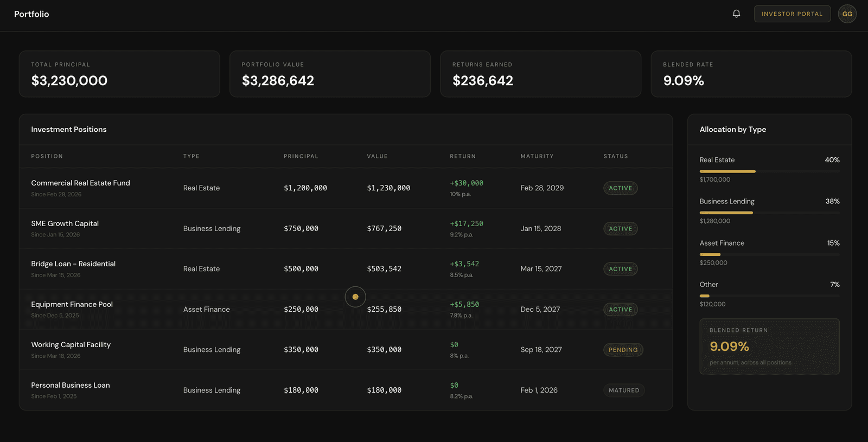Screen dimensions: 868x442
Task: Click the Type column header
Action: click(x=192, y=156)
